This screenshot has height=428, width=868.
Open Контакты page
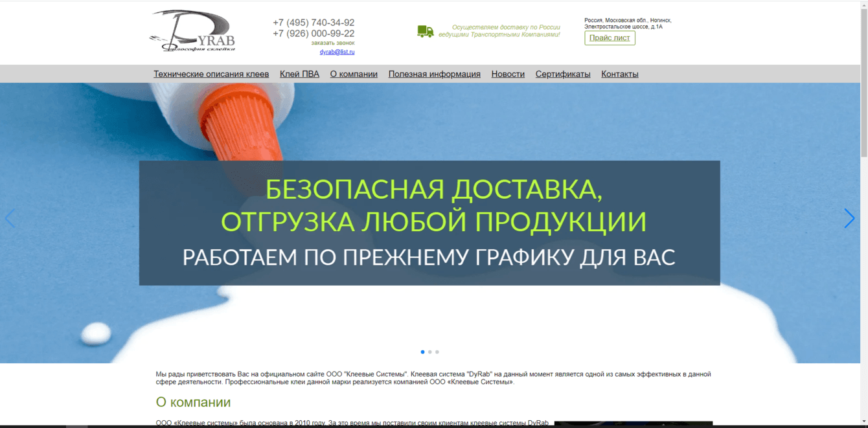pyautogui.click(x=620, y=74)
